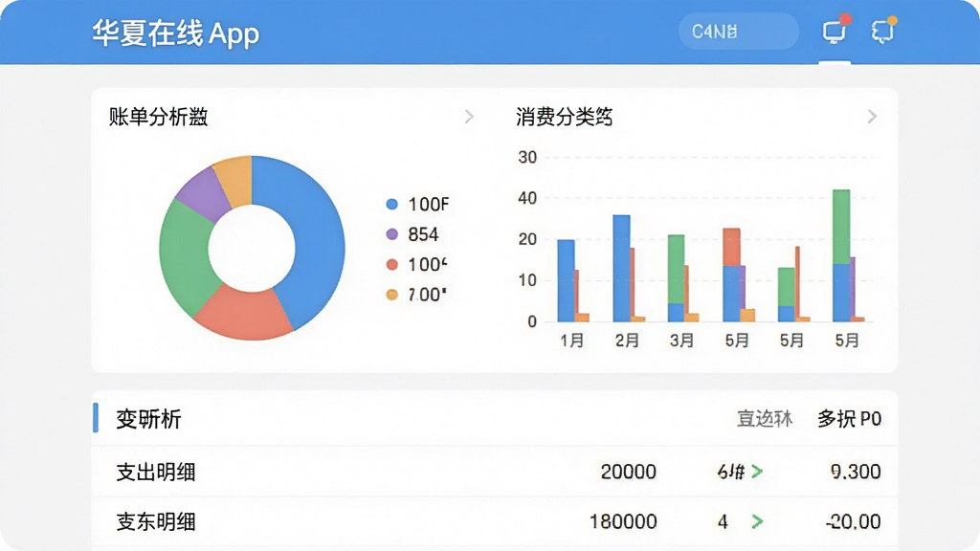Click the green bar above 3月
This screenshot has width=980, height=551.
coord(676,269)
